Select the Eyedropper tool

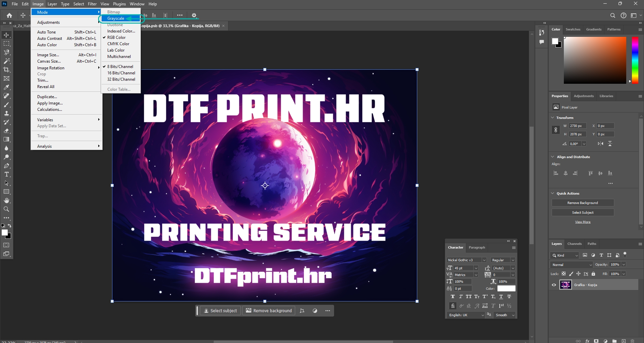6,87
